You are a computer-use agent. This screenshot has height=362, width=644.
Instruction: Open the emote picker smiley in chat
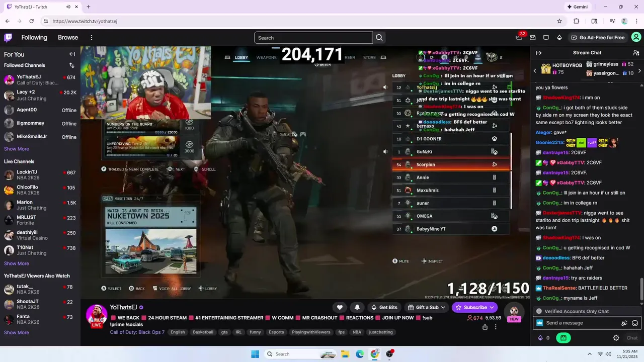pyautogui.click(x=635, y=323)
